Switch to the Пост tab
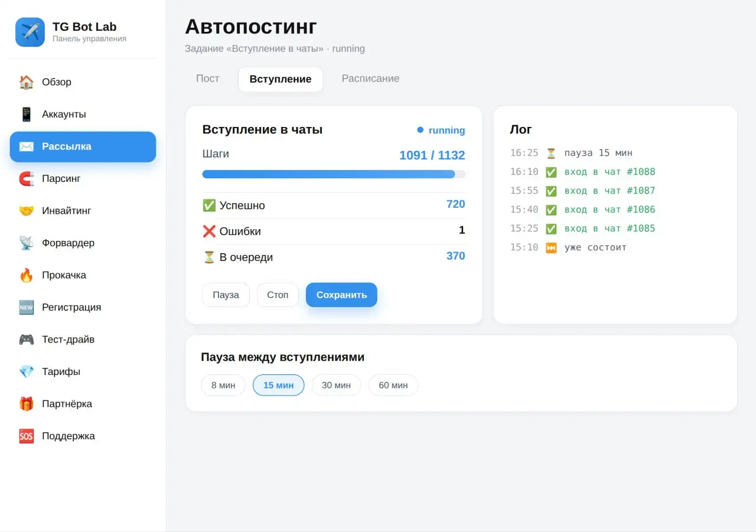Viewport: 756px width, 532px height. click(x=208, y=79)
